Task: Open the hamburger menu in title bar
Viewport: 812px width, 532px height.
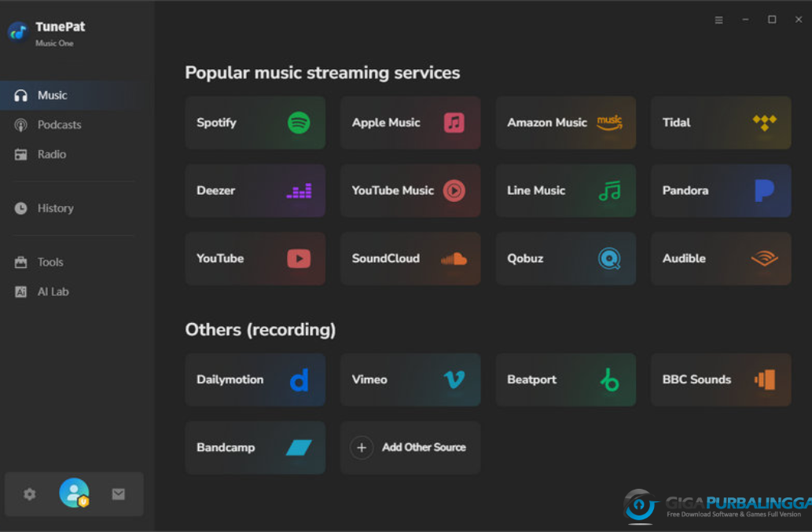Action: [x=718, y=20]
